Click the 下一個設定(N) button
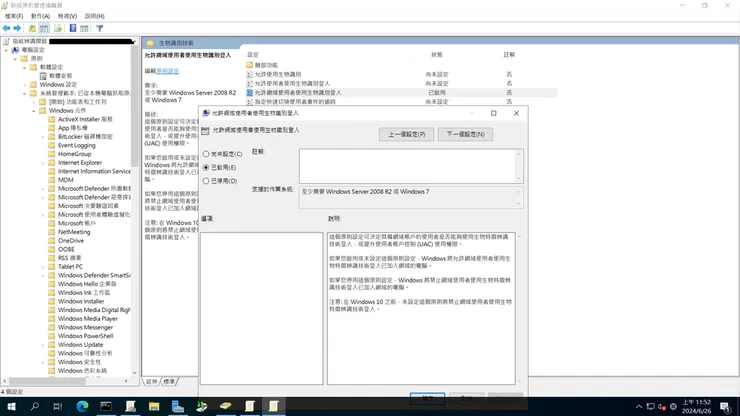Screen dimensions: 740x416 point(465,134)
